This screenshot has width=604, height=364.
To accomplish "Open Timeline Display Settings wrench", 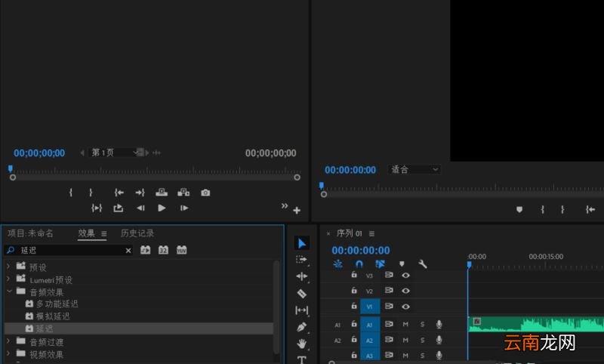I will click(423, 264).
